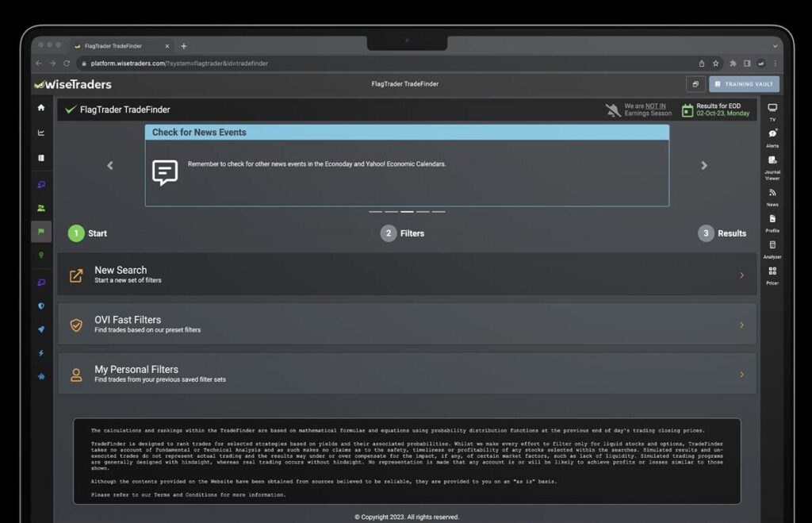Click the WiseTraders logo

pos(73,84)
